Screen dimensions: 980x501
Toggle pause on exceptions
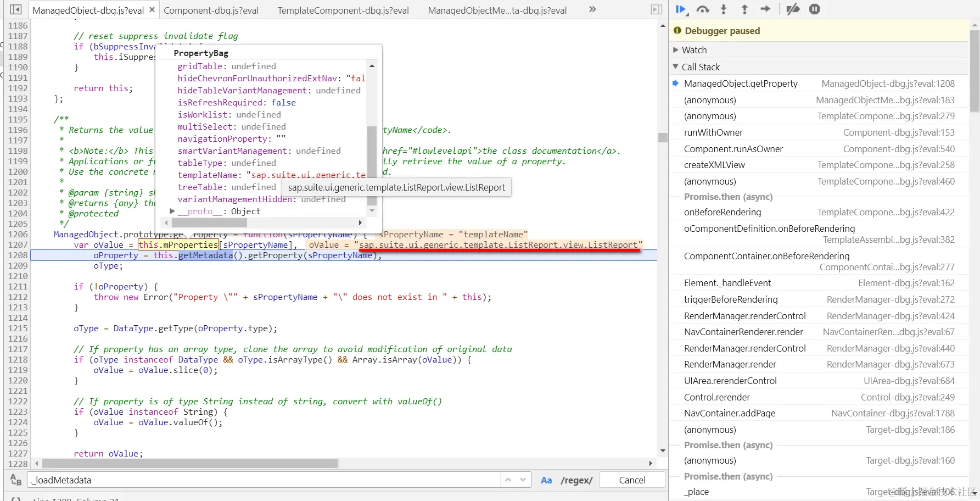815,9
